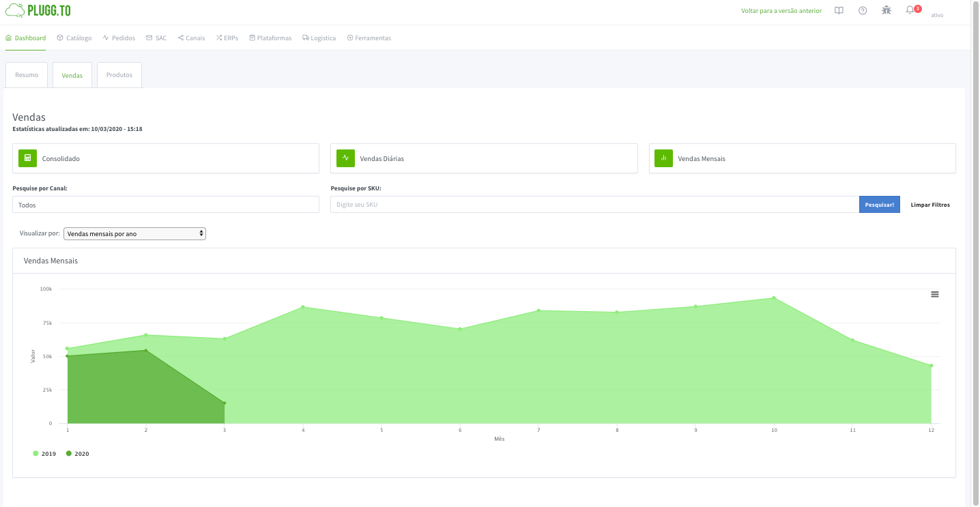Image resolution: width=980 pixels, height=507 pixels.
Task: Open the documentation book icon
Action: 839,10
